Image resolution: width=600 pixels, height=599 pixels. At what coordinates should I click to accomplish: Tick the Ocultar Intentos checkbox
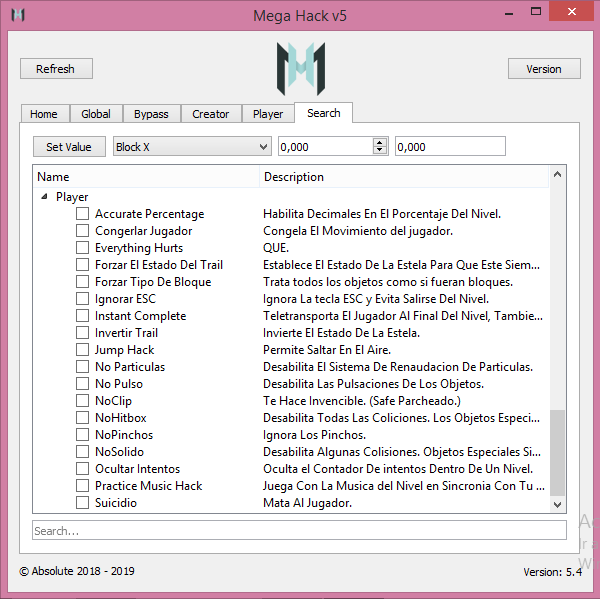pos(82,468)
